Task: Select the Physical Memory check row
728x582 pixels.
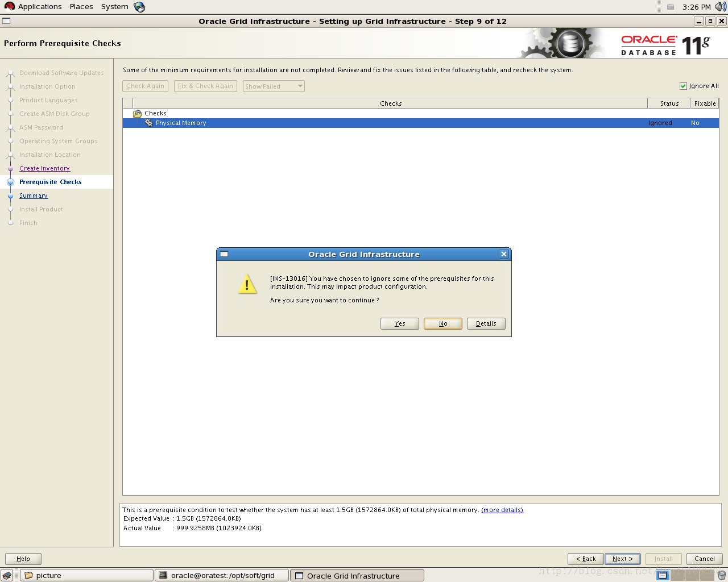Action: 421,123
